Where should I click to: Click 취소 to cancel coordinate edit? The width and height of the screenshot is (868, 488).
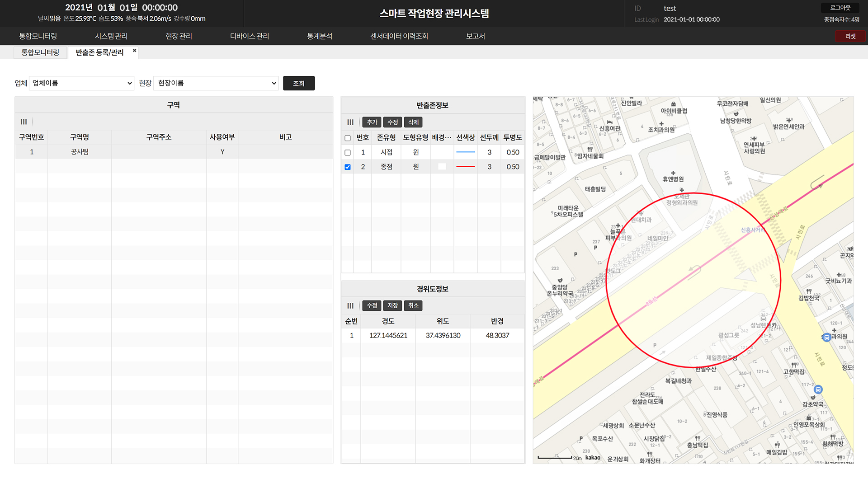[x=414, y=305]
